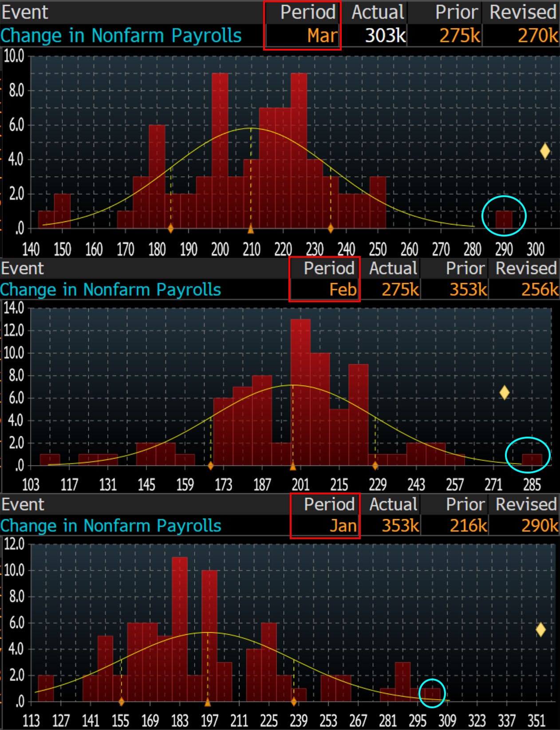Select the Feb period cell
This screenshot has height=730, width=560.
coord(343,289)
